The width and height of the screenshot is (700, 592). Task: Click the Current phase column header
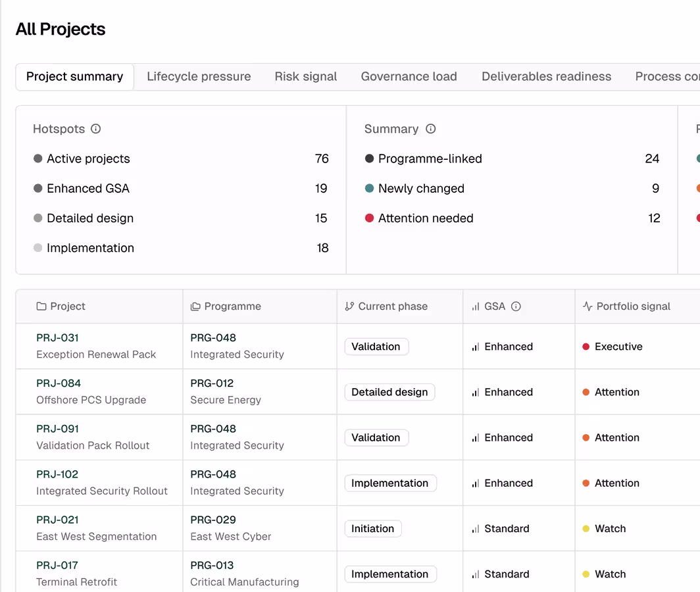pos(400,307)
